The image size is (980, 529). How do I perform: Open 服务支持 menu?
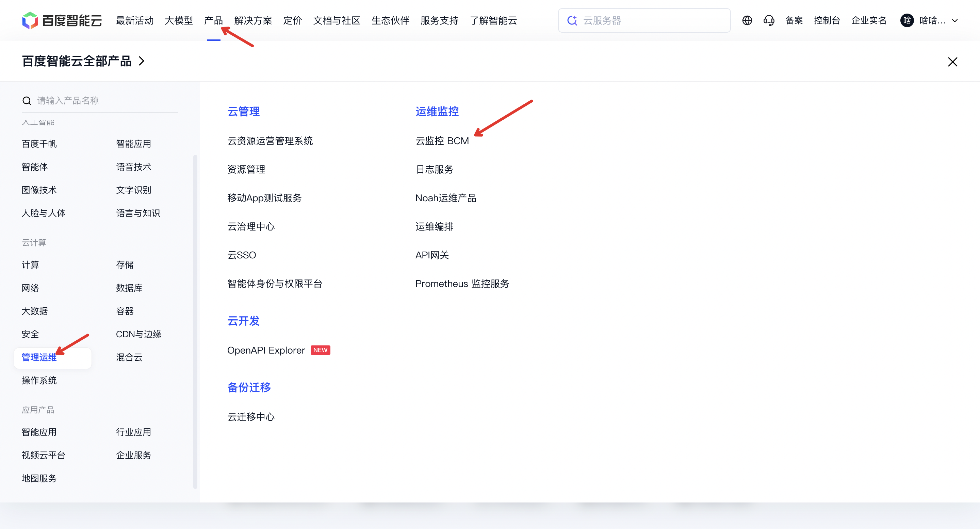[439, 20]
